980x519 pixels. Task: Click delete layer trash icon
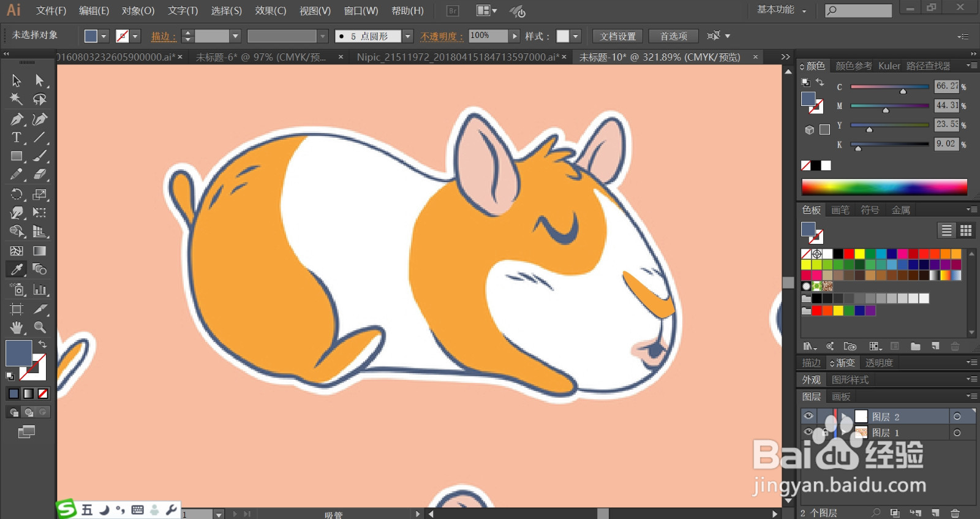(955, 513)
